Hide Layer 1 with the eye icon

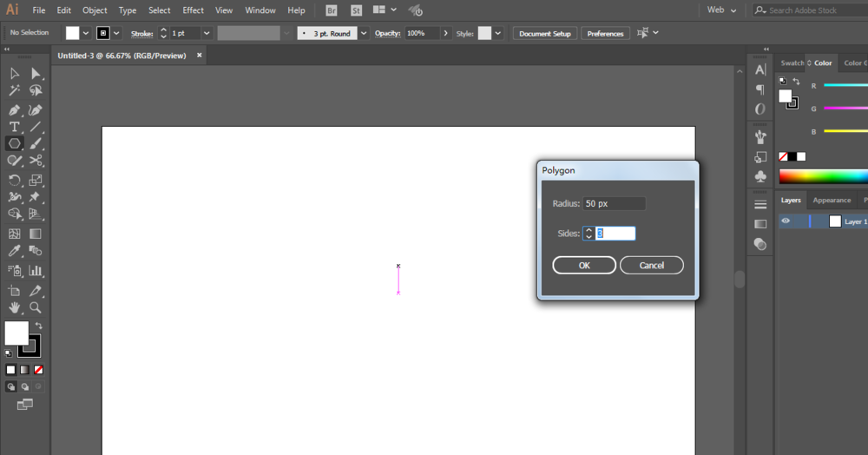(x=786, y=221)
